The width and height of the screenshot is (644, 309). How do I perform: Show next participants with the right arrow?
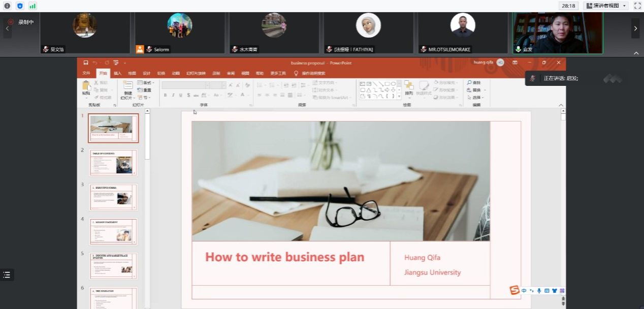coord(635,29)
